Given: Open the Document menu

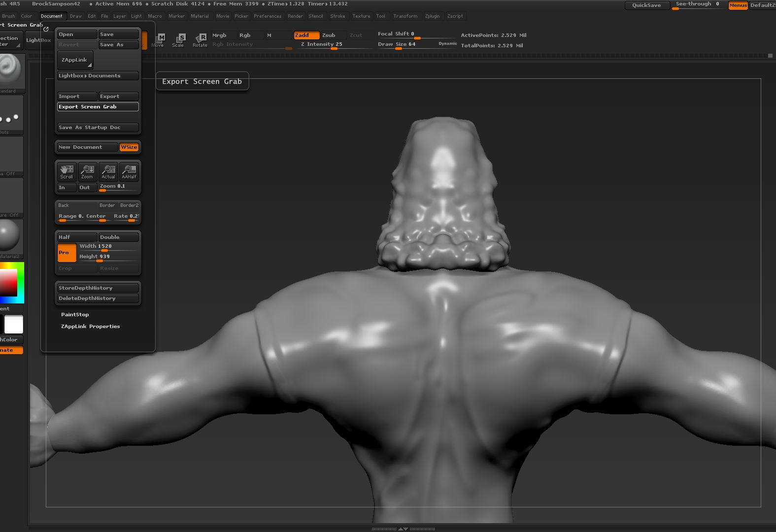Looking at the screenshot, I should (52, 16).
